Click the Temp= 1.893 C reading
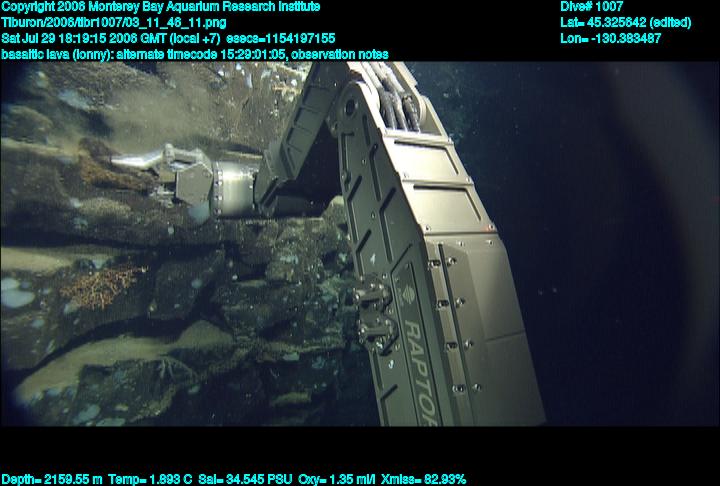 point(148,479)
